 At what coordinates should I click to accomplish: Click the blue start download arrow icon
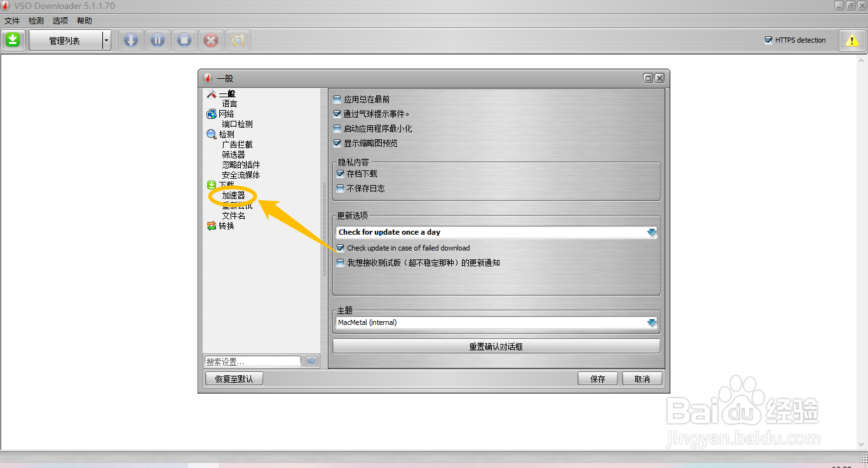(x=131, y=40)
